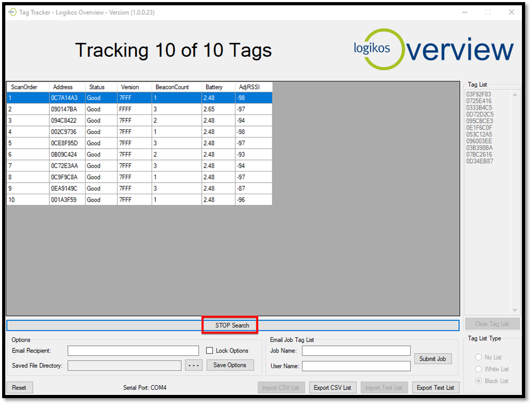Screen dimensions: 532x405
Task: Click the Tag List scrollbar down arrow
Action: coord(515,310)
